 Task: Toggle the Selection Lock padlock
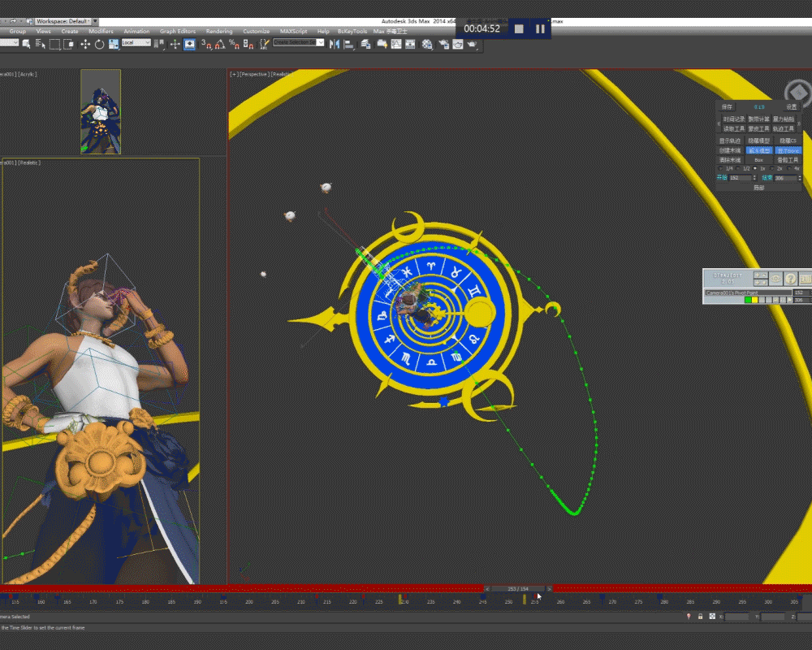coord(700,617)
